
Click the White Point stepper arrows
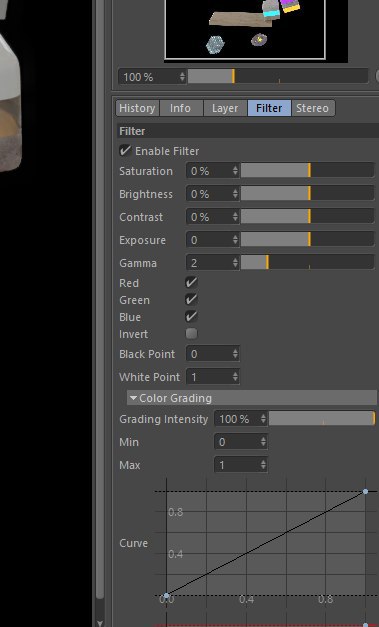pyautogui.click(x=235, y=377)
